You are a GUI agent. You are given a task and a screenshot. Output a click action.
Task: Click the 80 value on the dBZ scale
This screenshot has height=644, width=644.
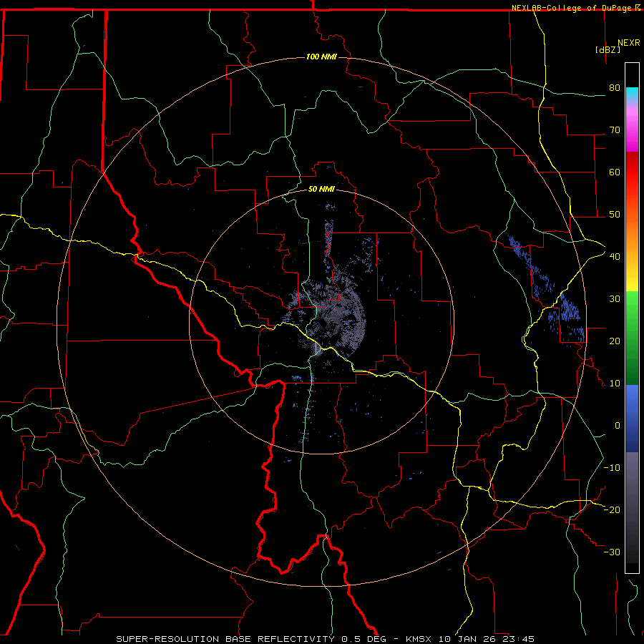(615, 88)
